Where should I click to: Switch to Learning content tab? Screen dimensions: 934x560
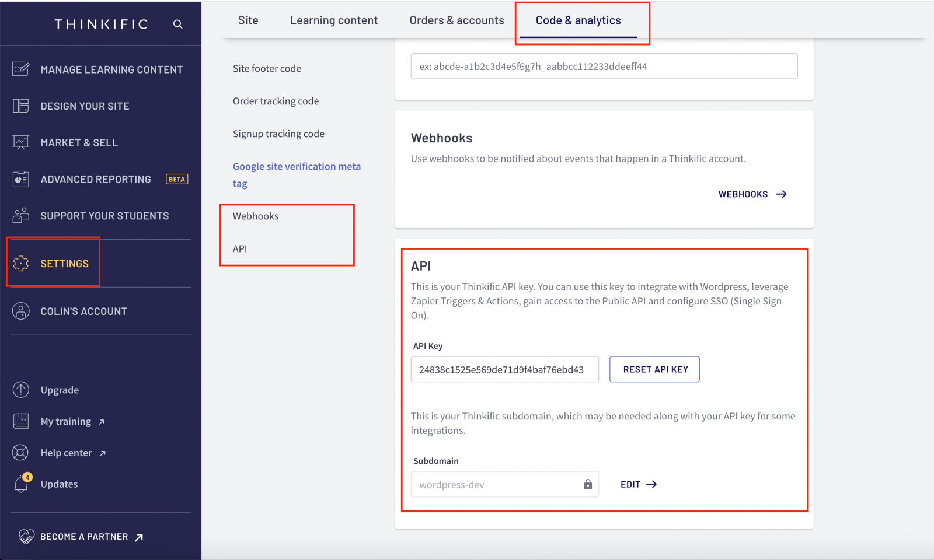click(334, 20)
